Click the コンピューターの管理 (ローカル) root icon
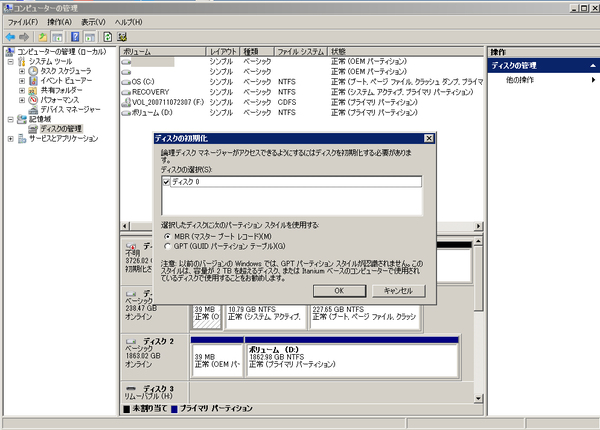 pos(10,52)
